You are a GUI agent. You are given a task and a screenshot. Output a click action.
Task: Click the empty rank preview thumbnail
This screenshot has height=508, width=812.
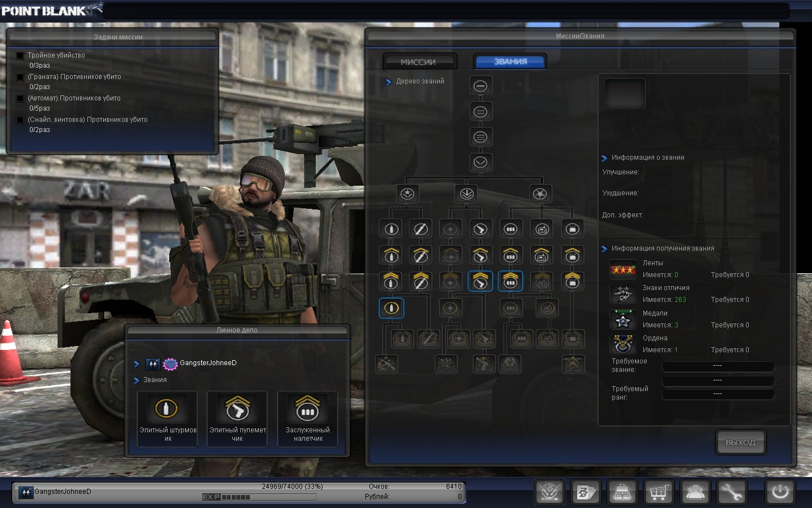625,93
